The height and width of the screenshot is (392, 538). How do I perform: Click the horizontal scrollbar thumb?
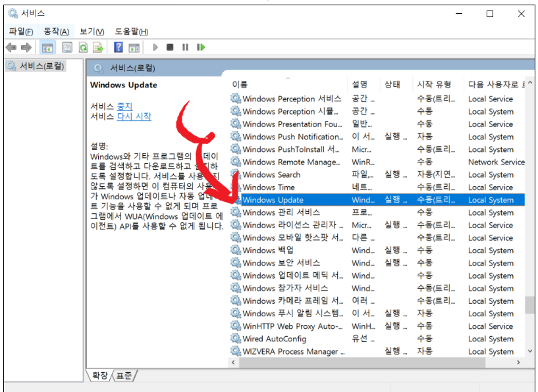click(x=362, y=362)
